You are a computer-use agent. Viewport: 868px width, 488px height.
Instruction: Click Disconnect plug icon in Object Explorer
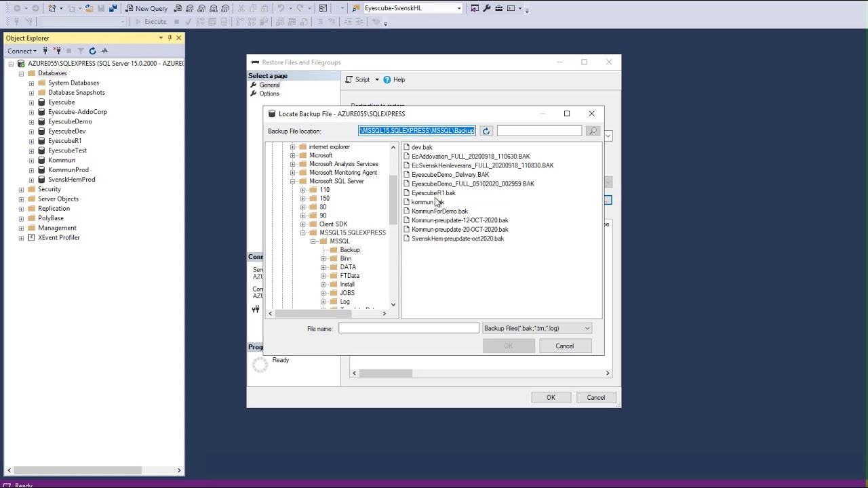[56, 51]
